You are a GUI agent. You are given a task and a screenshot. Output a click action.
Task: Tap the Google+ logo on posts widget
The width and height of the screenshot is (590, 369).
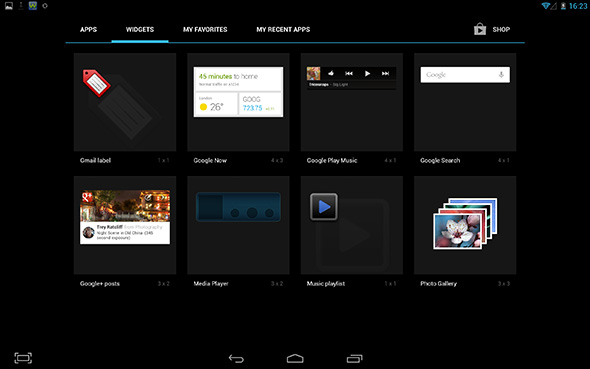tap(87, 197)
